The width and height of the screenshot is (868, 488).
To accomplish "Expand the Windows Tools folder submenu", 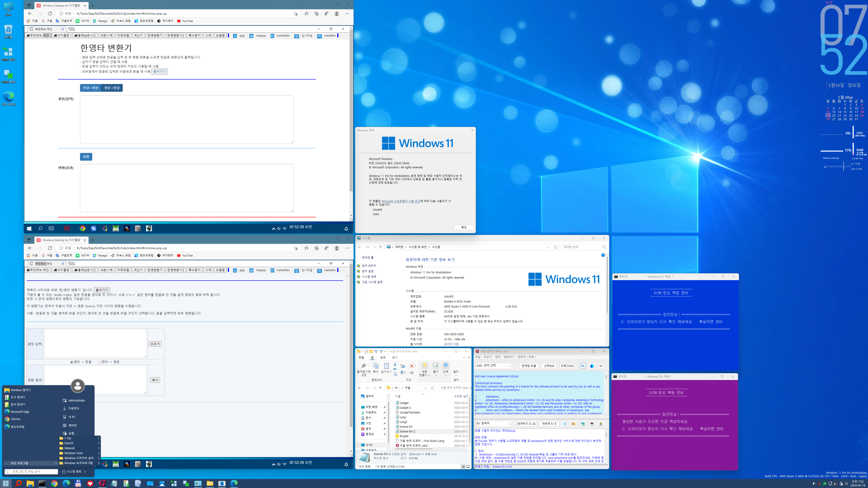I will (80, 453).
